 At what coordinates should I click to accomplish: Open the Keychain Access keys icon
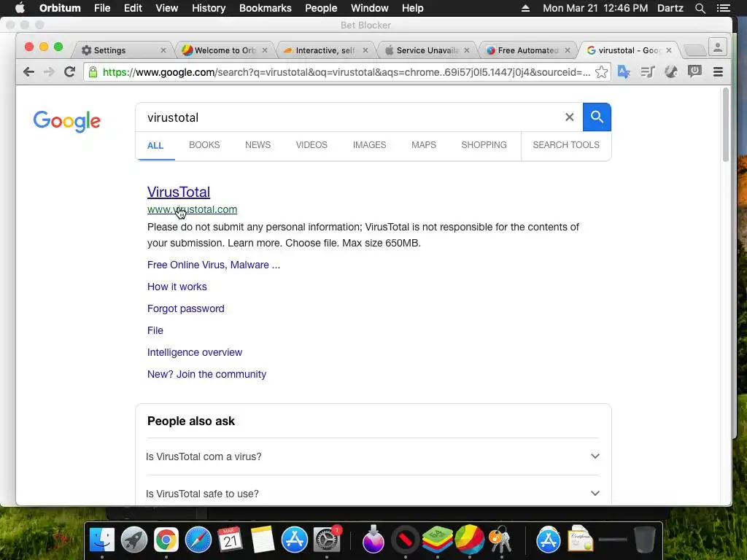(500, 540)
